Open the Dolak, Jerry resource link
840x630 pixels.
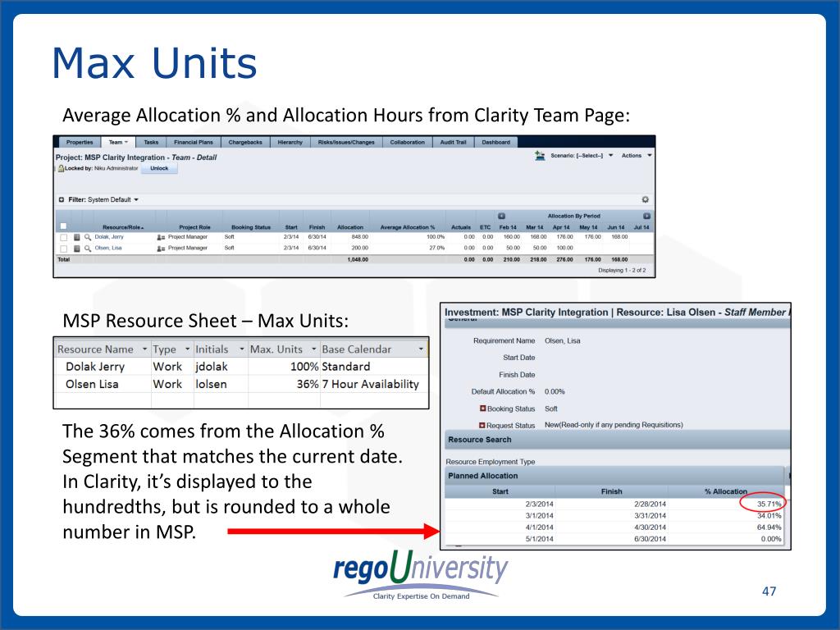pos(109,237)
